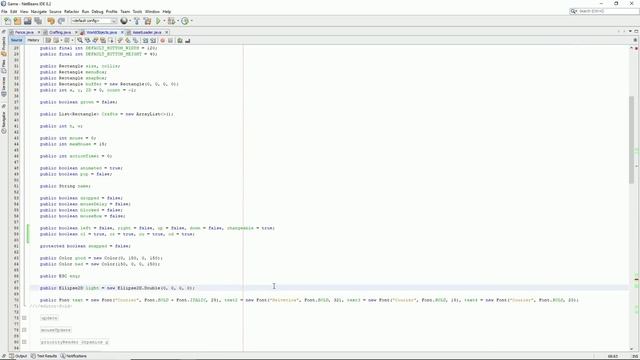This screenshot has height=360, width=640.
Task: Switch to the Fence.java tab
Action: coord(24,32)
